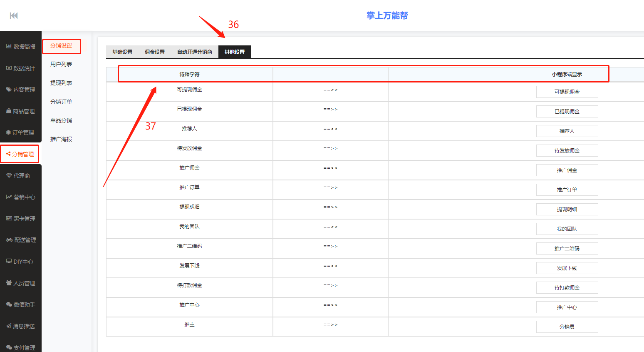644x352 pixels.
Task: Click the motorcycle icon beside 配送管理
Action: [x=9, y=240]
